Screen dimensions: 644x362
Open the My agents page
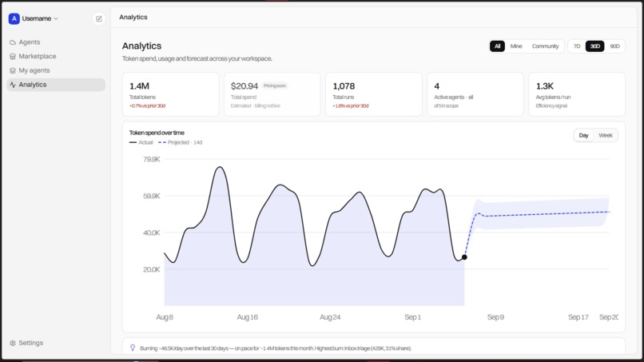click(x=56, y=70)
